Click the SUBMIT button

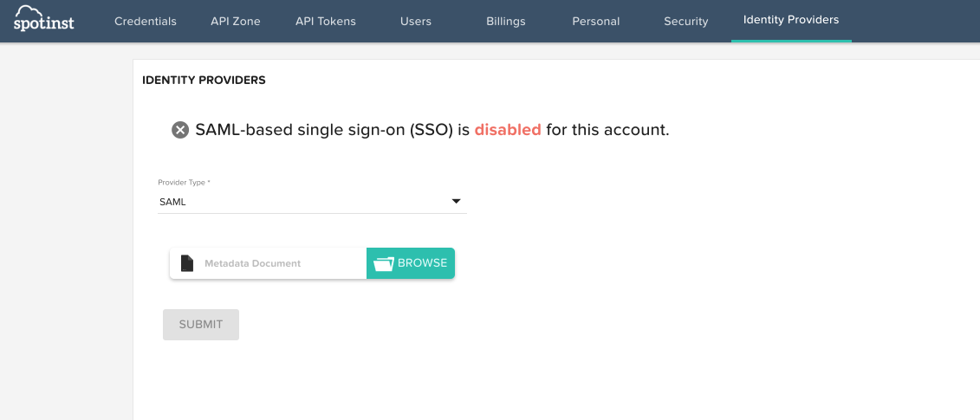201,325
